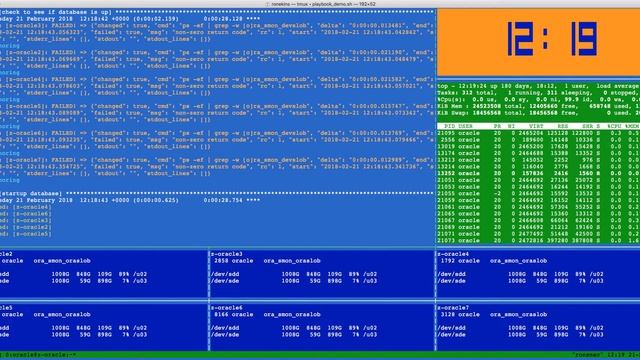Image resolution: width=640 pixels, height=360 pixels.
Task: Click the 'Tasks: 312 total' line in top
Action: pyautogui.click(x=538, y=93)
